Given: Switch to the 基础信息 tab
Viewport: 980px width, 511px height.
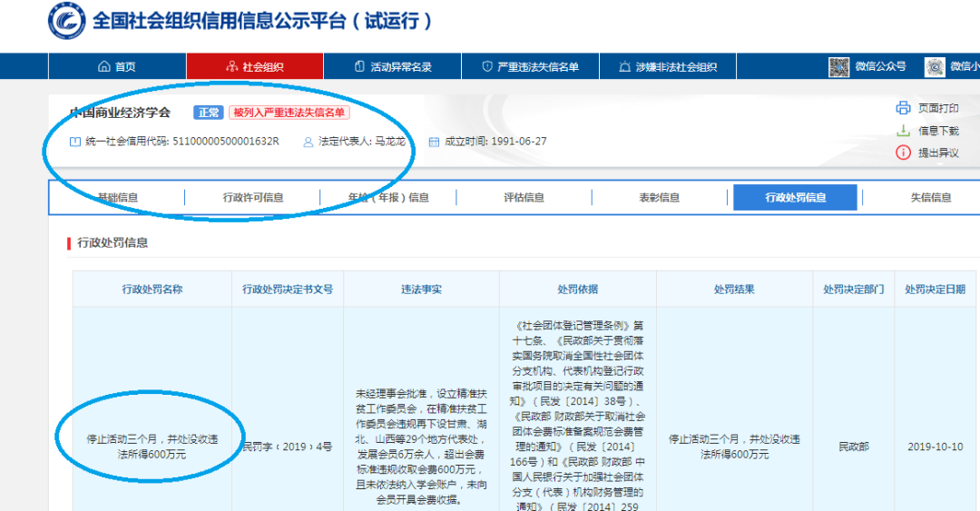Looking at the screenshot, I should [117, 198].
